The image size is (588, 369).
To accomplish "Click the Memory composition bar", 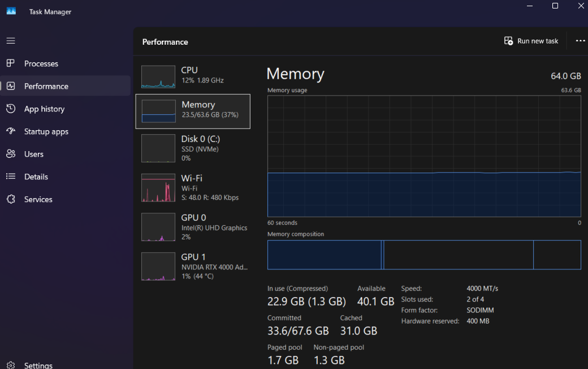I will pos(423,255).
